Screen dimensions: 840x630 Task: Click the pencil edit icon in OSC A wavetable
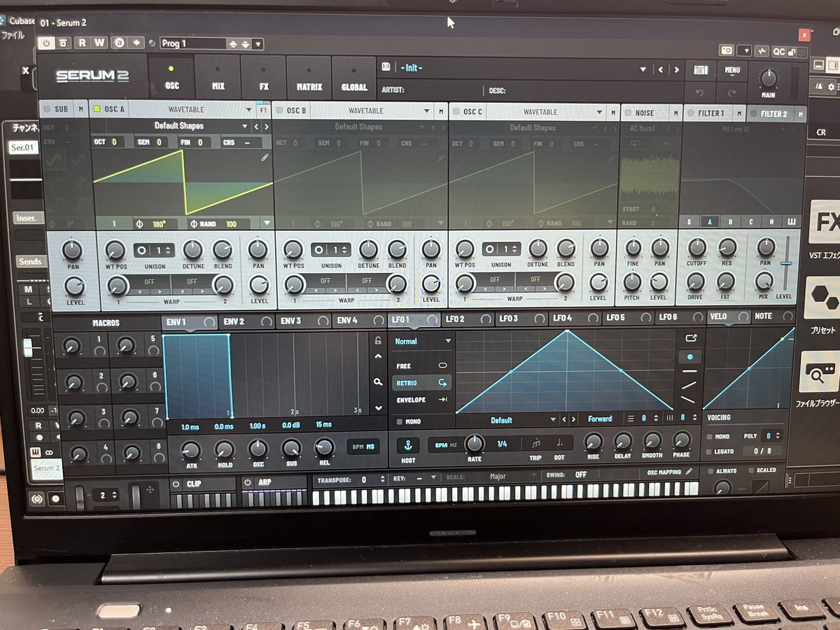(265, 158)
